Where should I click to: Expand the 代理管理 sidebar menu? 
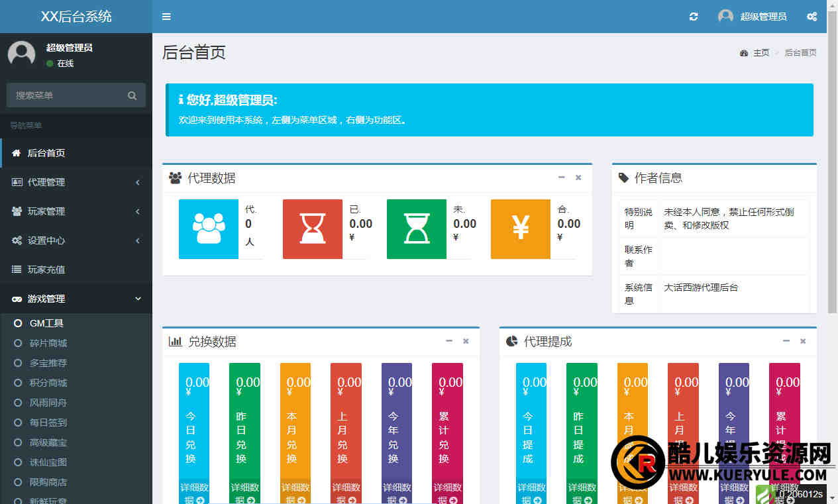tap(76, 182)
